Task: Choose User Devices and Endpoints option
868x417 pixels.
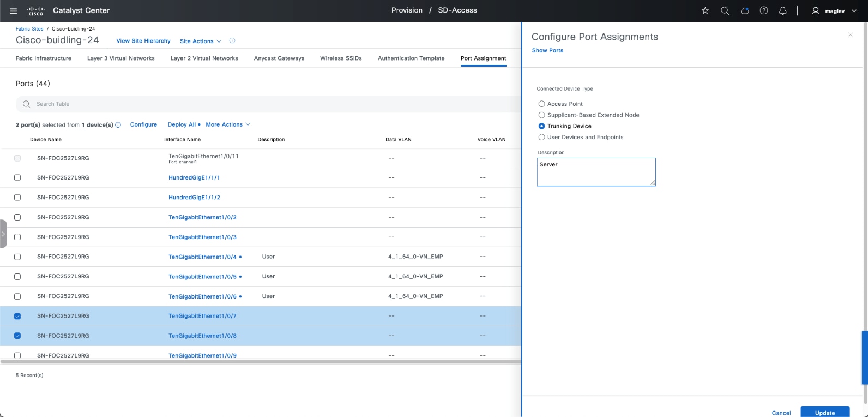Action: (541, 138)
